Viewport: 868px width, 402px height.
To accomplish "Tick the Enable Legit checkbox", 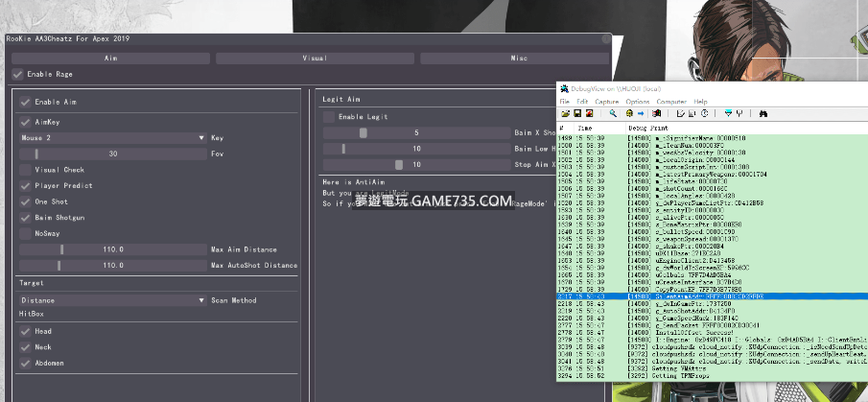I will click(x=329, y=117).
